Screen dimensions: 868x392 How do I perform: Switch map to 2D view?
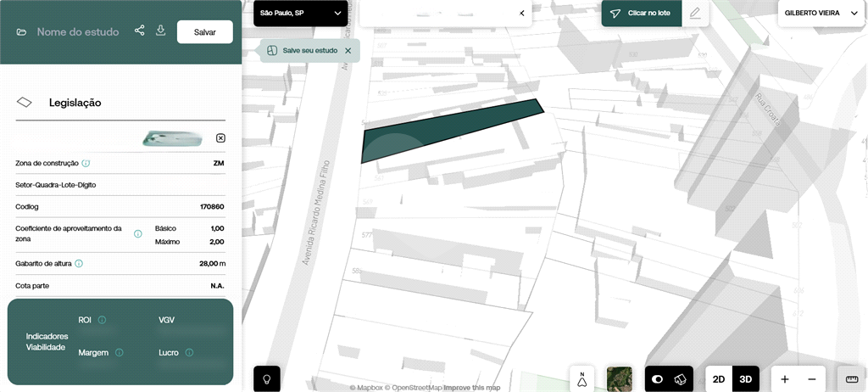click(x=719, y=379)
